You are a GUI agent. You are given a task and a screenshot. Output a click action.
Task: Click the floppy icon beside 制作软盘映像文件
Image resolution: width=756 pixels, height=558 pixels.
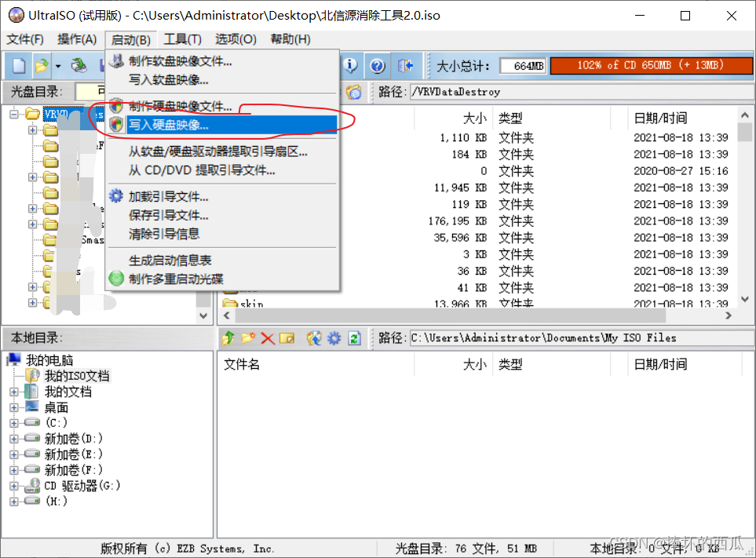pos(116,60)
